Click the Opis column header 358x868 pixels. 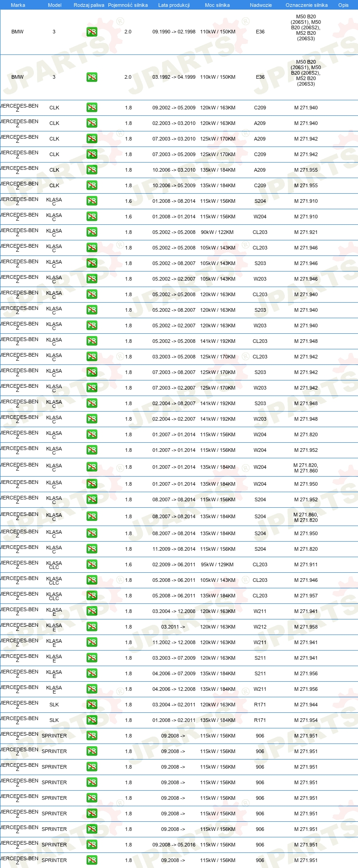pyautogui.click(x=343, y=5)
